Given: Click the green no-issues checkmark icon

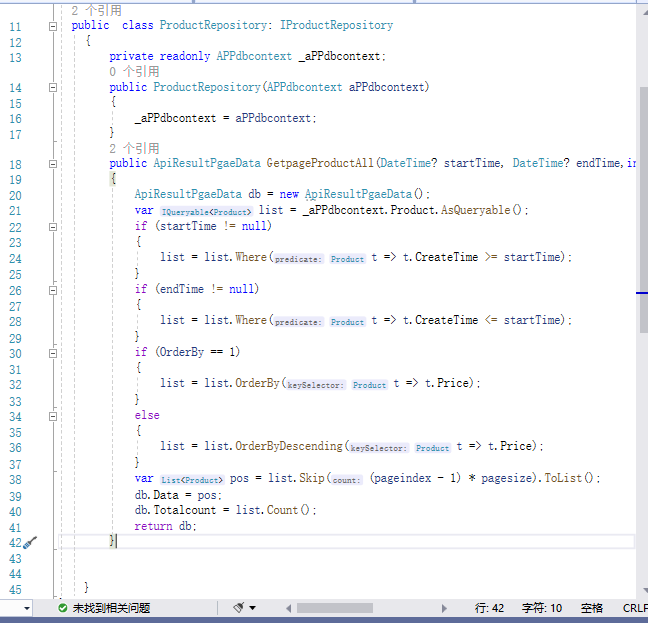Looking at the screenshot, I should point(63,608).
